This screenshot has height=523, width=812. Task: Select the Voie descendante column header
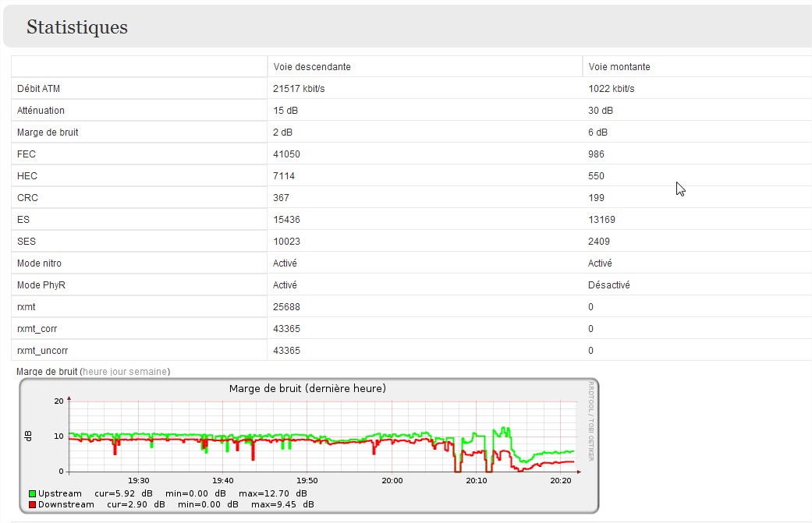click(311, 66)
